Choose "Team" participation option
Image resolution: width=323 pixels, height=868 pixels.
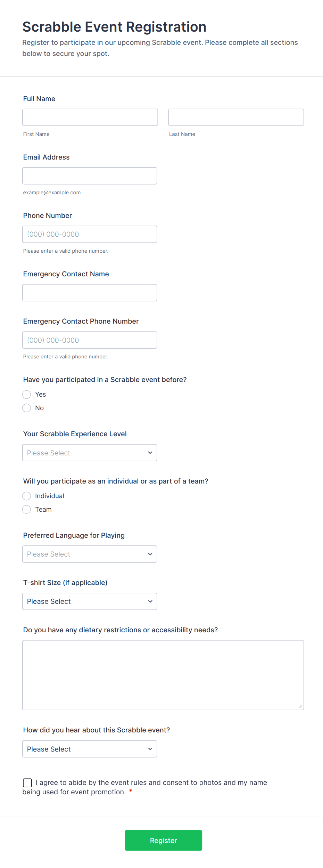pyautogui.click(x=26, y=509)
